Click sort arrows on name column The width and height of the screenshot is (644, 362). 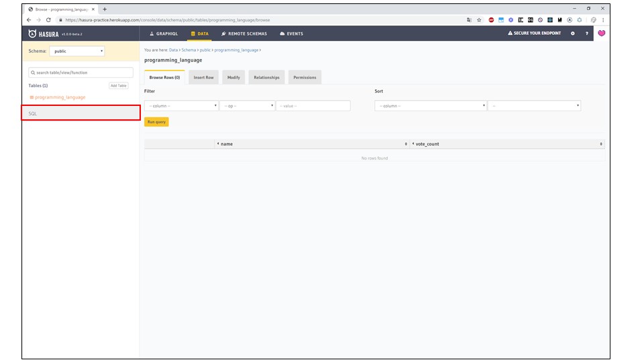(406, 144)
